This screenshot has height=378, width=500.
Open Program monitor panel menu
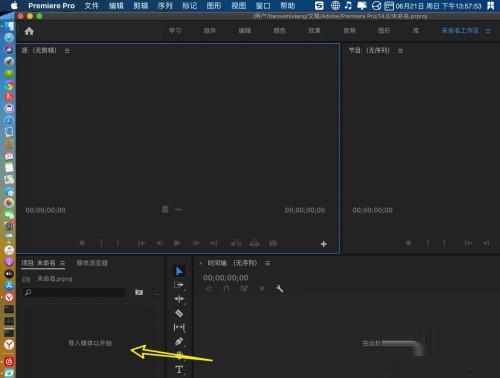click(400, 51)
